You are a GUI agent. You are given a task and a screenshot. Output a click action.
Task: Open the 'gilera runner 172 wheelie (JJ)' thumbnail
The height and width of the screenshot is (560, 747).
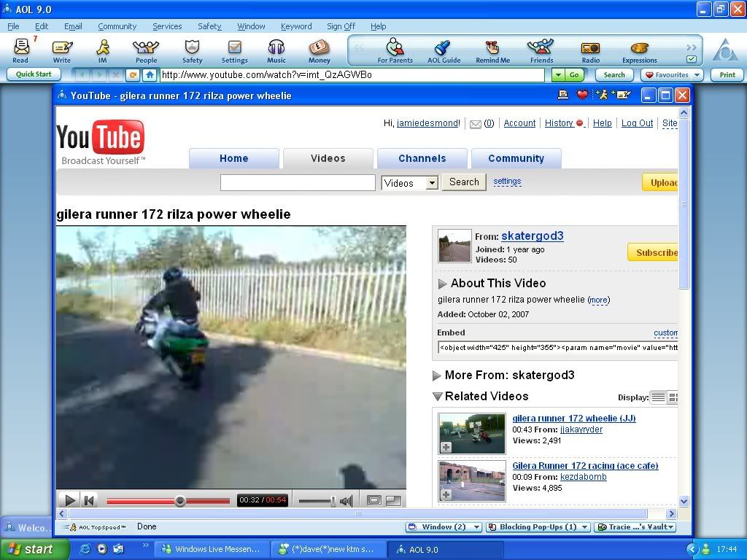472,433
